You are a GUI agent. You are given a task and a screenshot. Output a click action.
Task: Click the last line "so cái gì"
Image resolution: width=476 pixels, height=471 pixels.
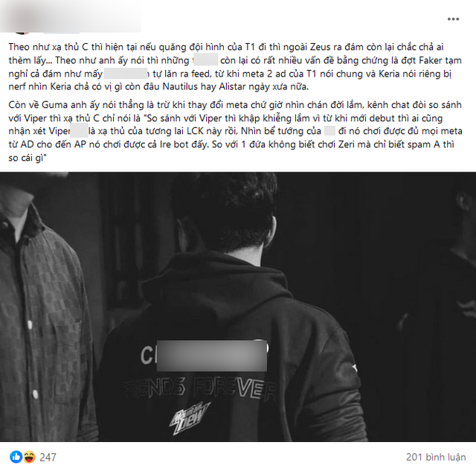click(x=28, y=158)
